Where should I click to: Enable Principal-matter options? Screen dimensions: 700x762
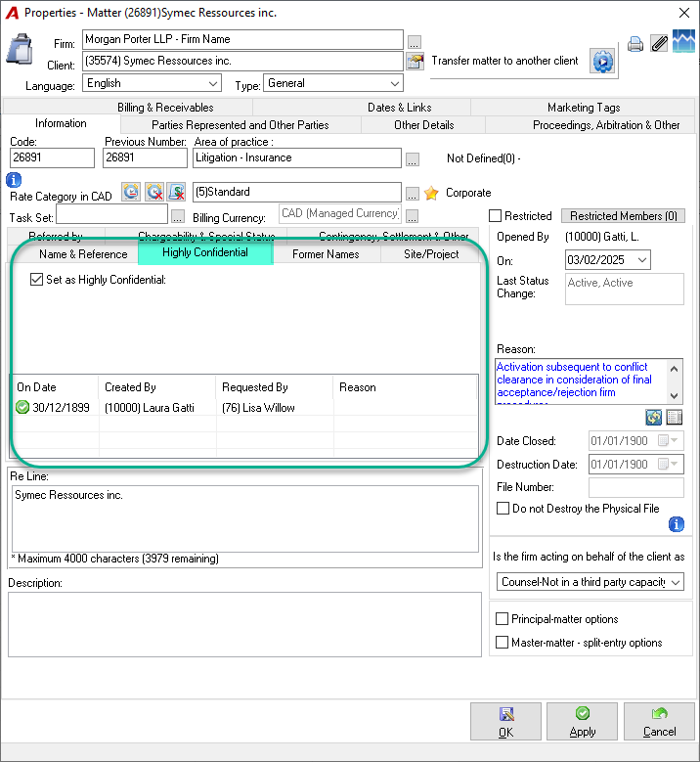[x=502, y=619]
